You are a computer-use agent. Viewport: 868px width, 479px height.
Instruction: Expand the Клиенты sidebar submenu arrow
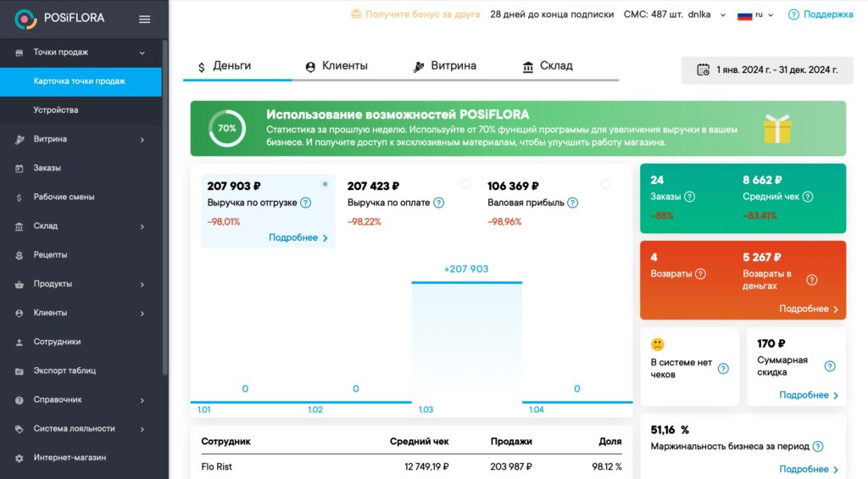[142, 314]
